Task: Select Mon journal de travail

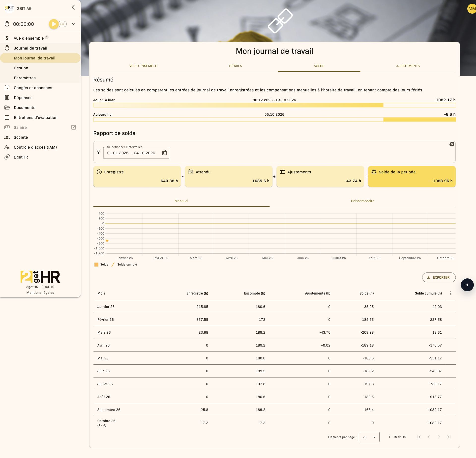Action: [40, 58]
